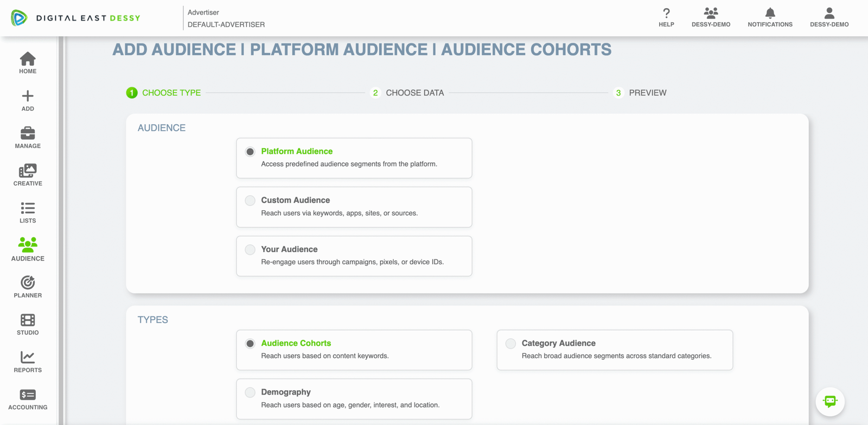Choose the Demography radio option
Viewport: 868px width, 425px height.
(x=250, y=392)
